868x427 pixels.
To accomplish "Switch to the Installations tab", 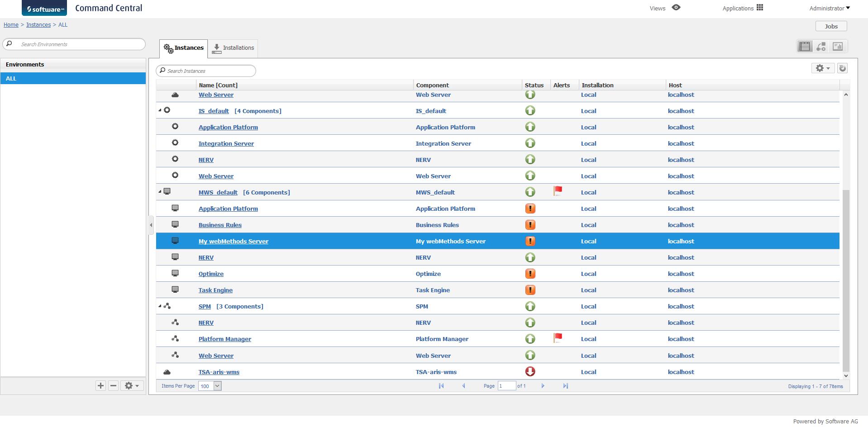I will [233, 48].
